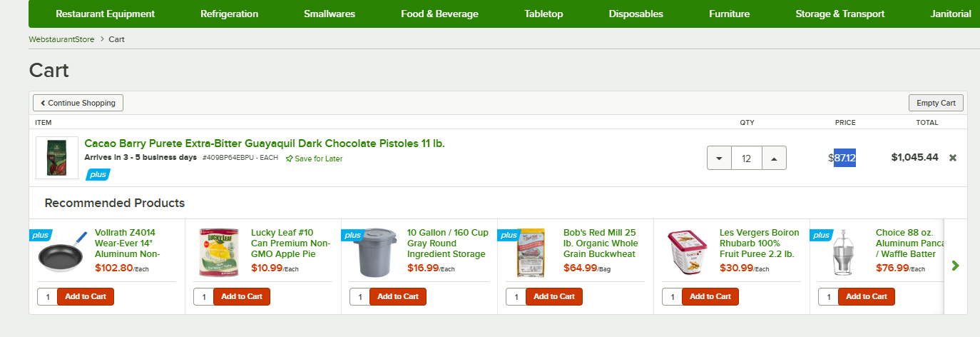Image resolution: width=980 pixels, height=337 pixels.
Task: Click the plus badge under Cacao Barry item
Action: click(x=98, y=174)
